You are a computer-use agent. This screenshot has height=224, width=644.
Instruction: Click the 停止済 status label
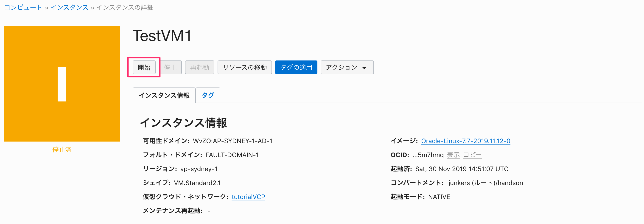(62, 149)
